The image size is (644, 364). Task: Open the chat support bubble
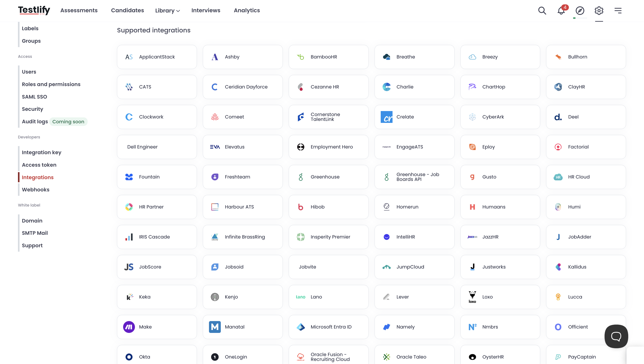click(x=616, y=336)
